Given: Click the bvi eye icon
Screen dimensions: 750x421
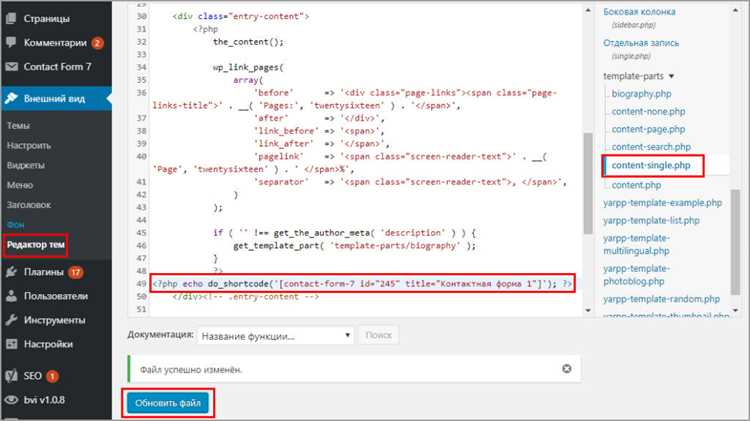Looking at the screenshot, I should 11,399.
